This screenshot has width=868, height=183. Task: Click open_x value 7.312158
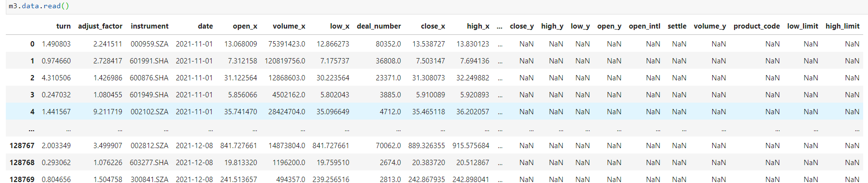243,61
